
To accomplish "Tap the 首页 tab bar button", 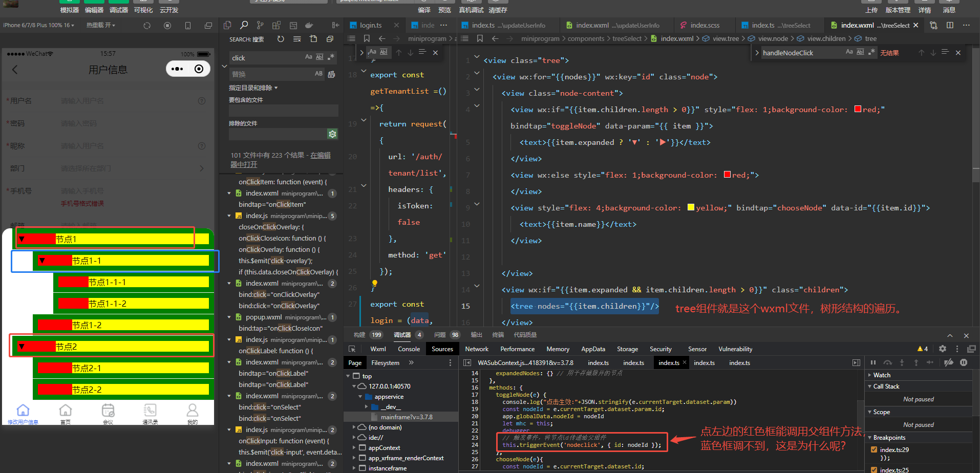I will point(66,414).
